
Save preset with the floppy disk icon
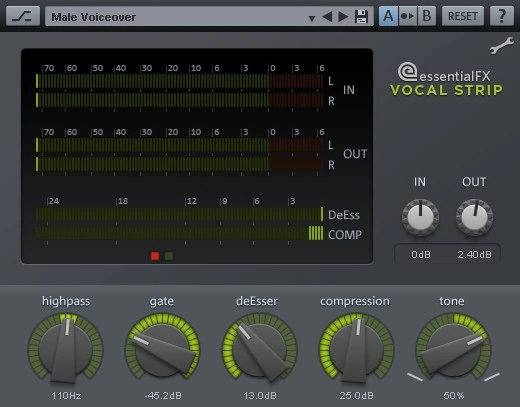[x=362, y=16]
